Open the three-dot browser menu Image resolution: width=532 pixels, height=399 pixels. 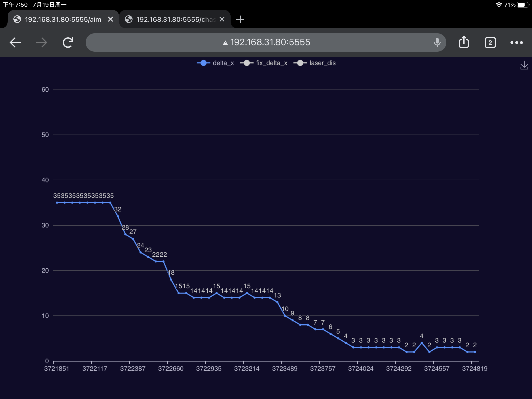[x=516, y=43]
